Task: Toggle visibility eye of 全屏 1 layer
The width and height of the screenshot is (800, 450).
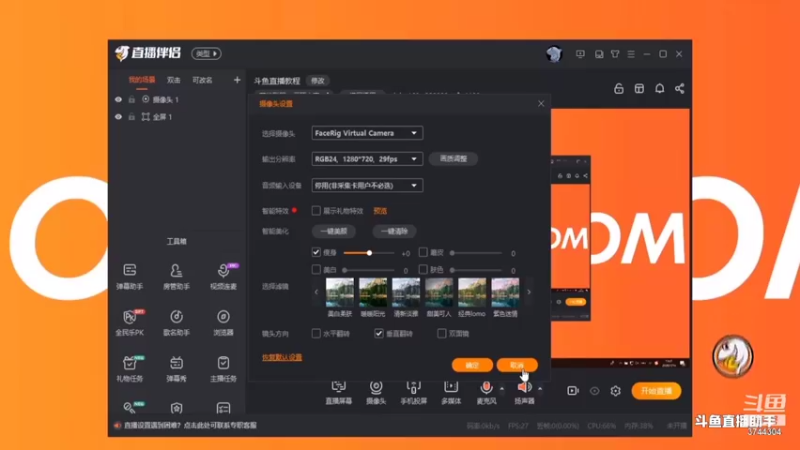Action: [x=118, y=117]
